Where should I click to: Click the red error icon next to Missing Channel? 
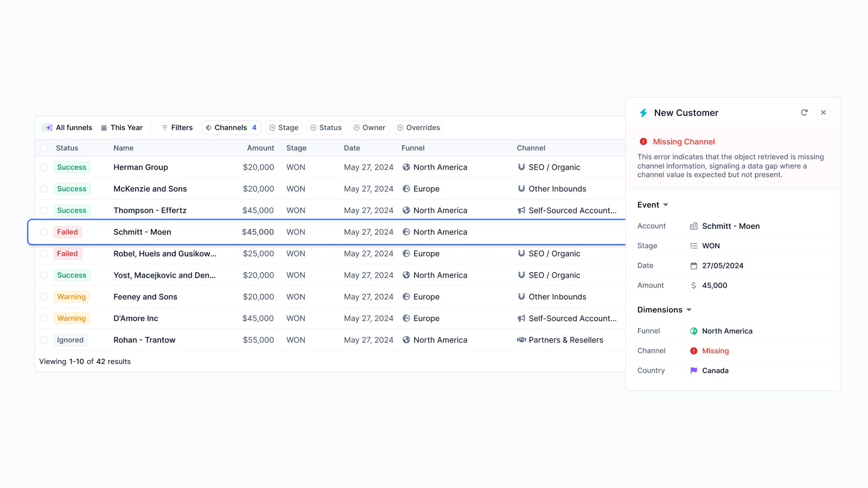[x=643, y=141]
